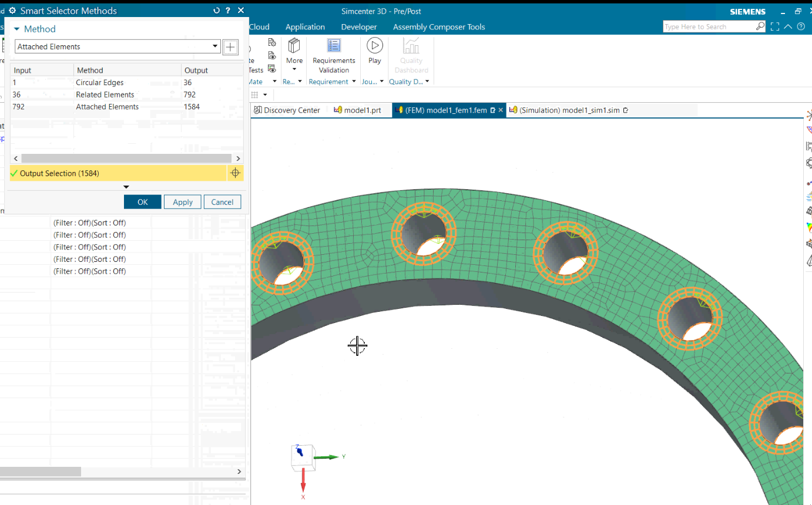
Task: Open the Assembly Composer Tools tab
Action: 439,27
